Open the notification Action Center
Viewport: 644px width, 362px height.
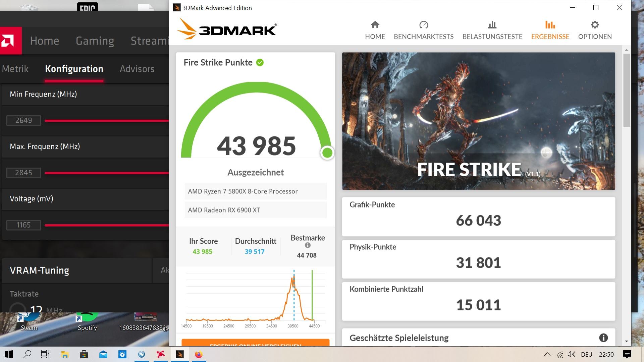627,354
